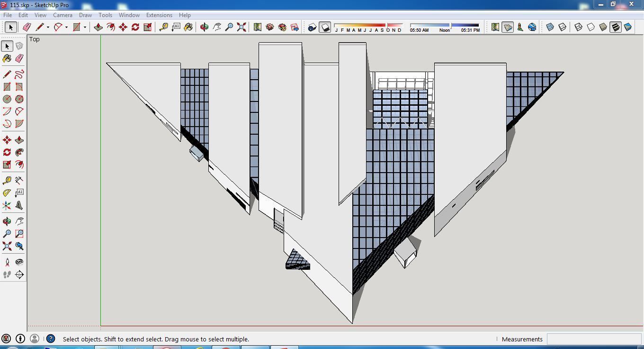Viewport: 644px width, 349px height.
Task: Select the Pie tool in side toolbar
Action: 19,124
